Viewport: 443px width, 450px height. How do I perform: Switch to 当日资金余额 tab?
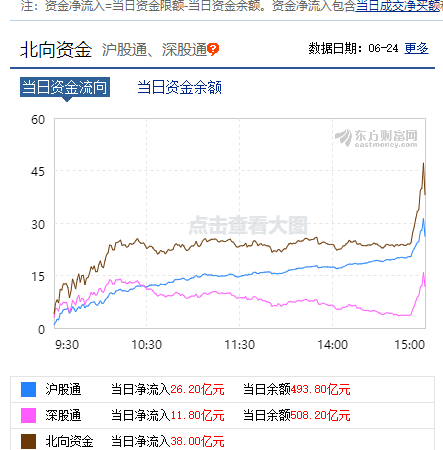pos(180,87)
